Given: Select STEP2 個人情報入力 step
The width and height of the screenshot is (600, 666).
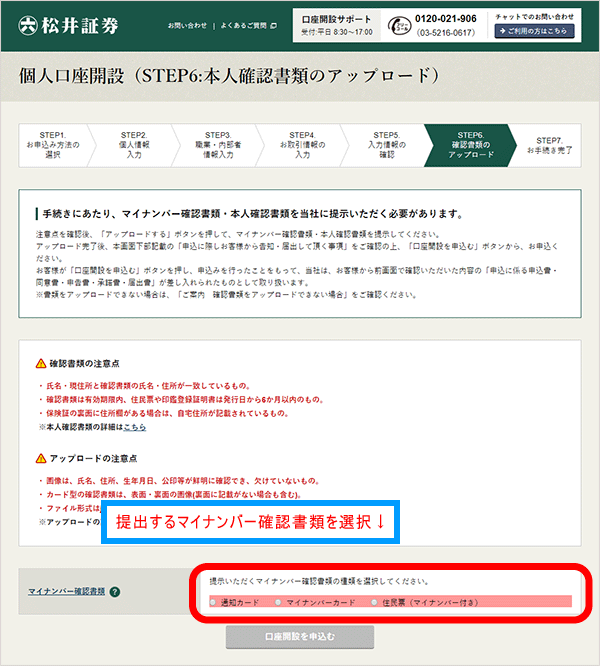Looking at the screenshot, I should [134, 145].
